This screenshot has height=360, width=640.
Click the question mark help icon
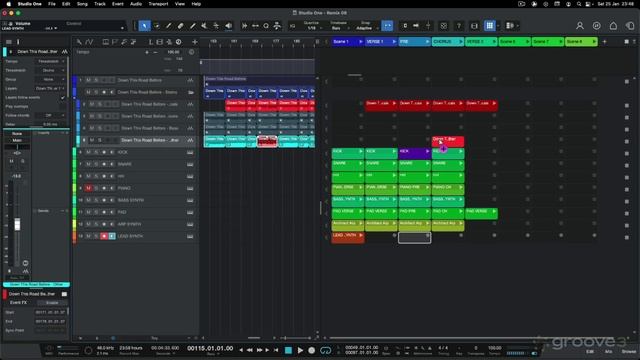(x=459, y=26)
